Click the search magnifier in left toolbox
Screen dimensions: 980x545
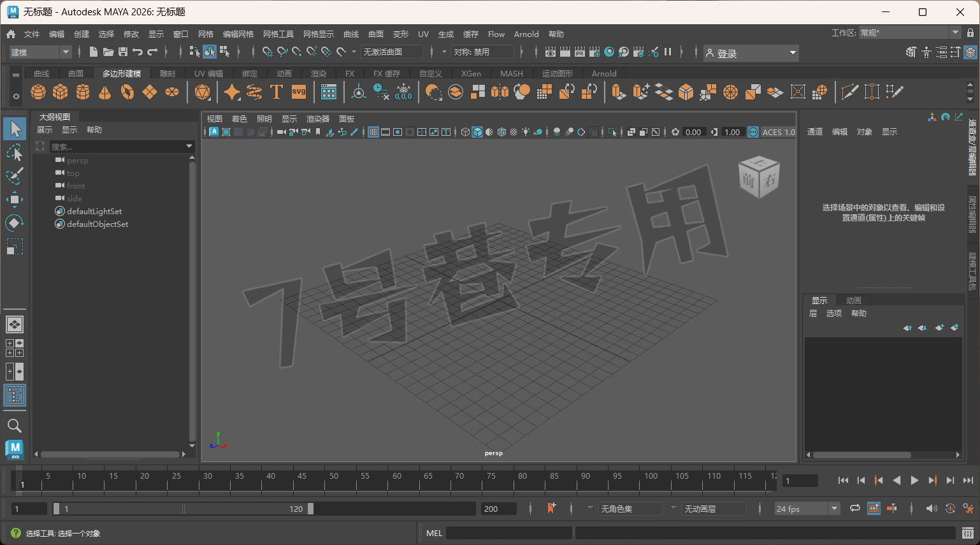click(15, 425)
